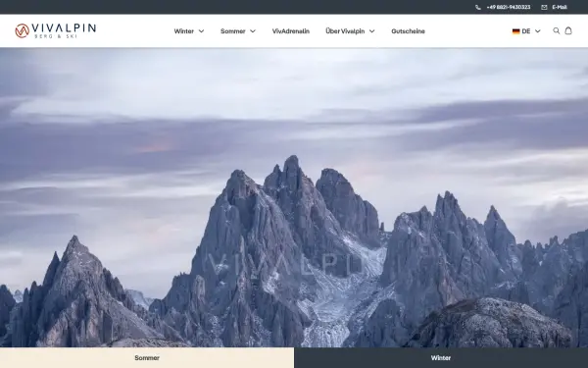Image resolution: width=588 pixels, height=368 pixels.
Task: Click the German flag icon
Action: [x=516, y=31]
